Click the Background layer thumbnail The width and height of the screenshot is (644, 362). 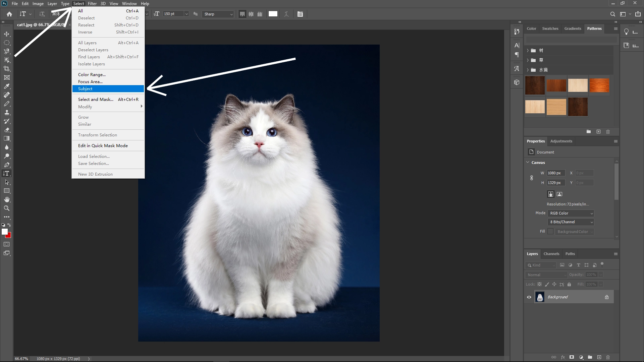coord(540,297)
